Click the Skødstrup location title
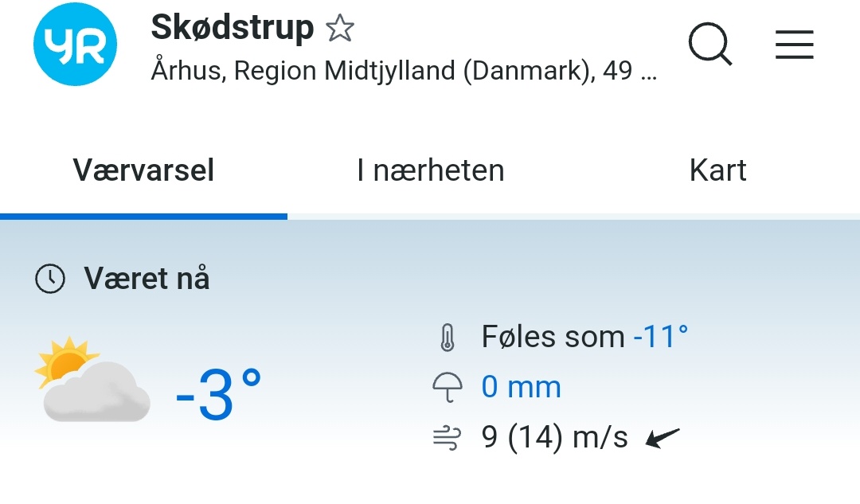The width and height of the screenshot is (860, 504). 232,28
